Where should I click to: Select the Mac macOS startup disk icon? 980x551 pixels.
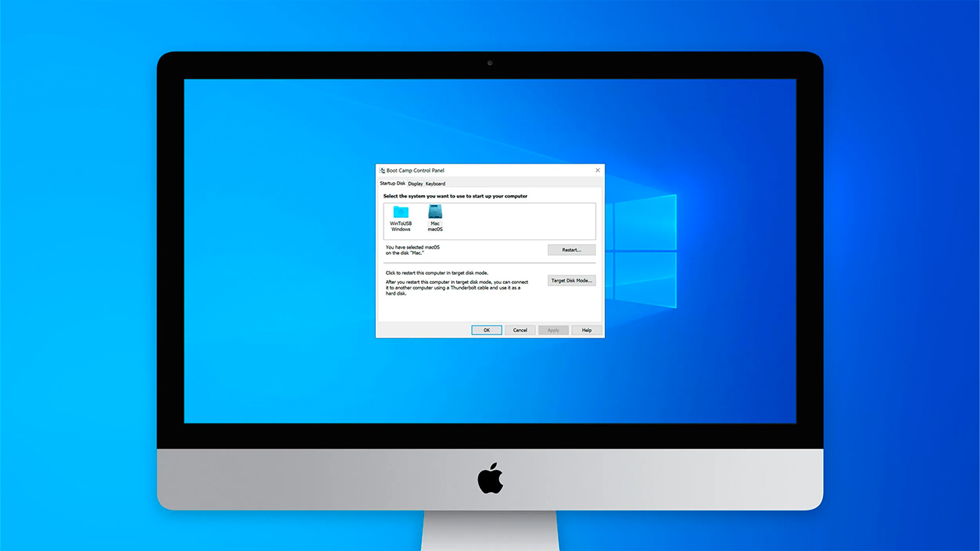tap(435, 218)
